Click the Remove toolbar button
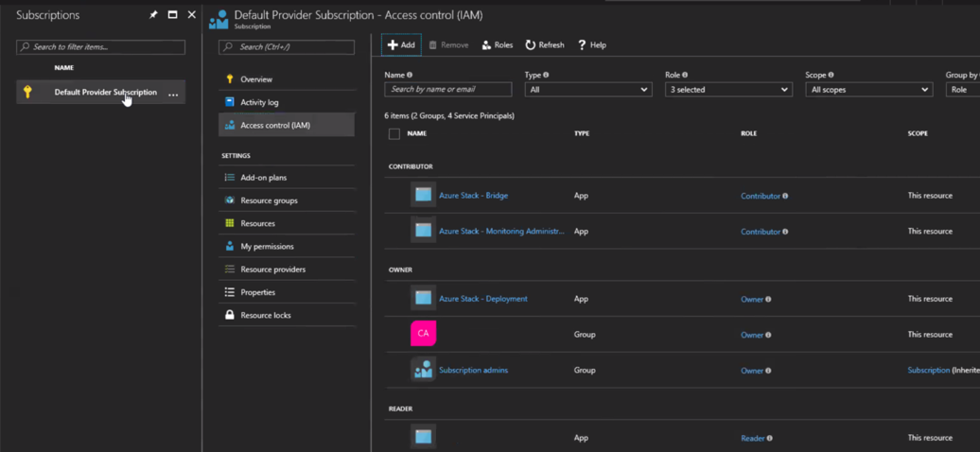980x452 pixels. click(448, 45)
